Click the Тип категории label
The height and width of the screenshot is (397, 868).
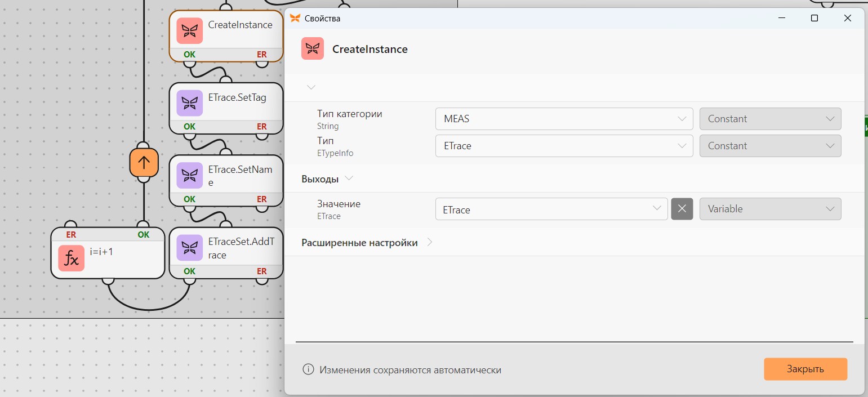[x=350, y=114]
